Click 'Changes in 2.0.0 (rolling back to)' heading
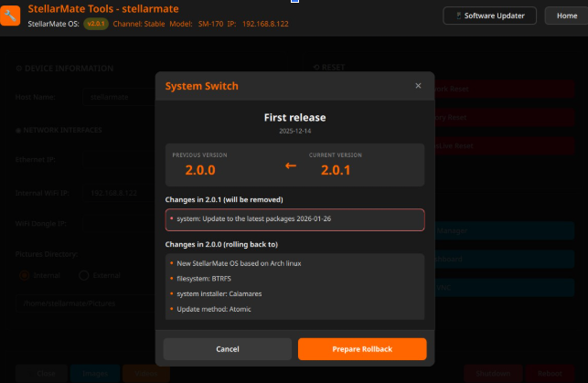Viewport: 588px width, 383px height. 221,244
